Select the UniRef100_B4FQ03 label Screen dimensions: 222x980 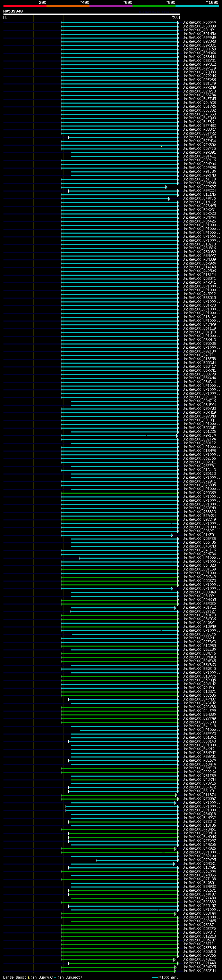[199, 118]
